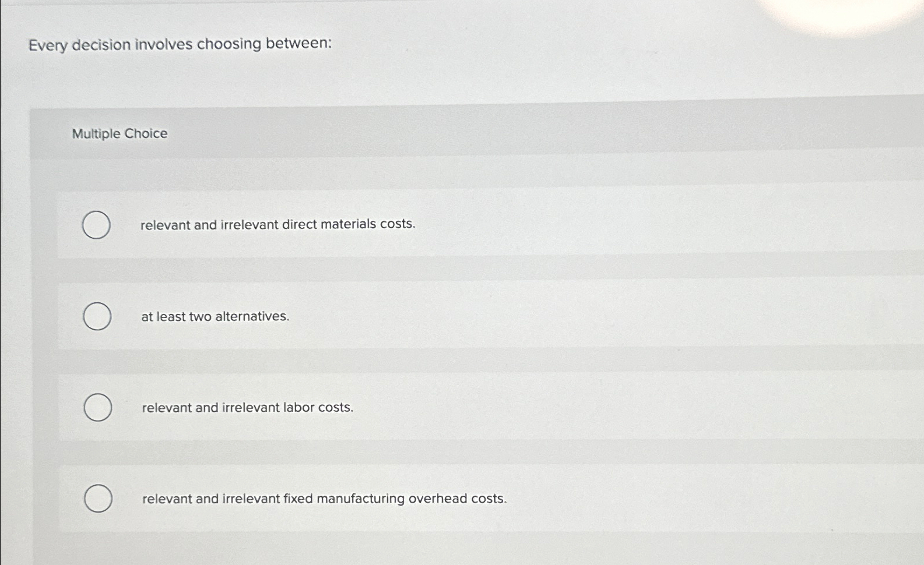Click the answer text 'relevant and irrelevant direct materials costs'
Image resolution: width=924 pixels, height=565 pixels.
278,224
